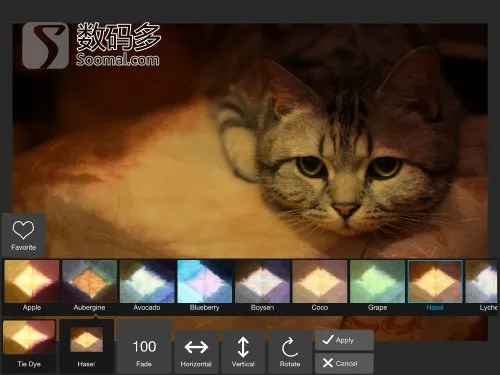Choose the Boysen overlay thumbnail
Image resolution: width=500 pixels, height=375 pixels.
(x=262, y=286)
